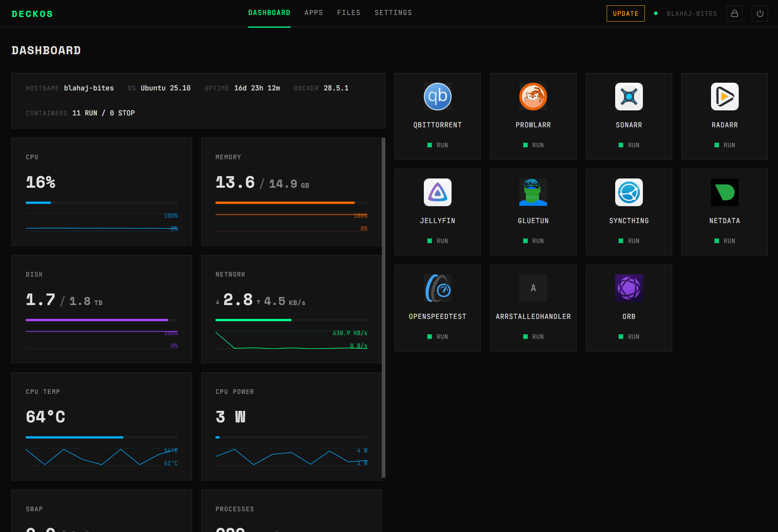The height and width of the screenshot is (532, 778).
Task: Click the CPU Temp history graph
Action: 102,457
